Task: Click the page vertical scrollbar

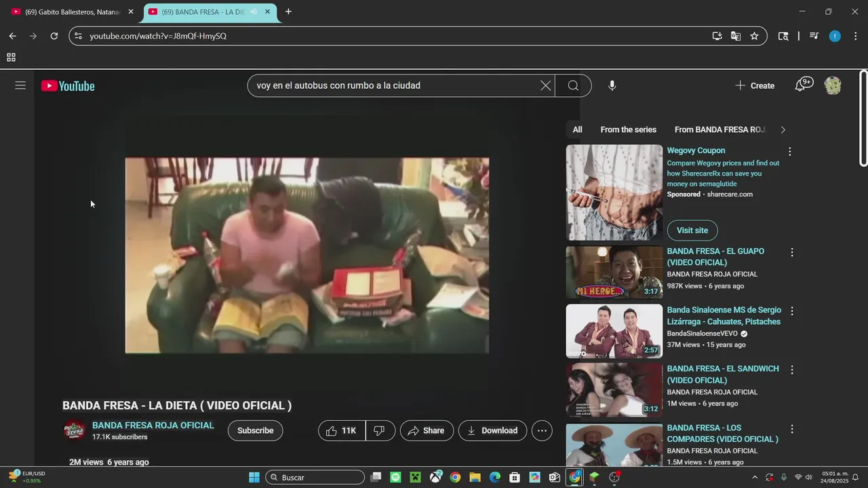Action: 863,119
